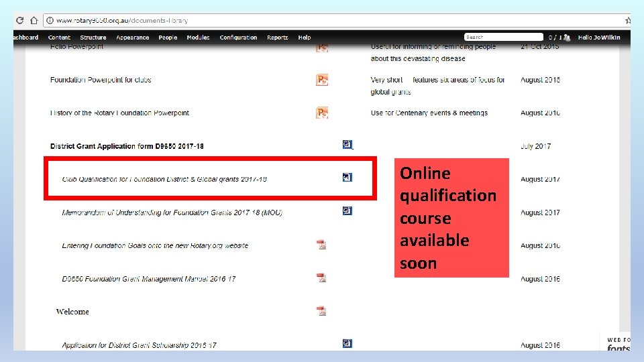Open the Structure admin menu
The image size is (644, 362).
pos(93,38)
